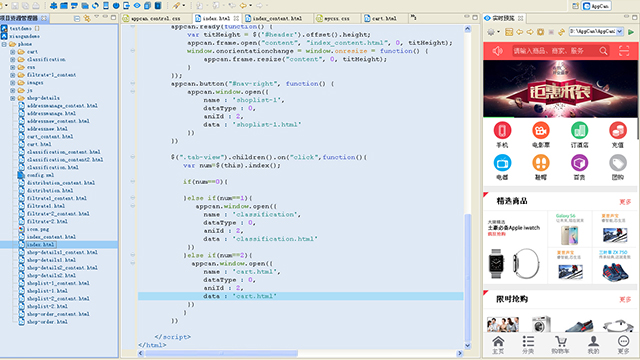Click the phone device icon in the main toolbar

(106, 5)
